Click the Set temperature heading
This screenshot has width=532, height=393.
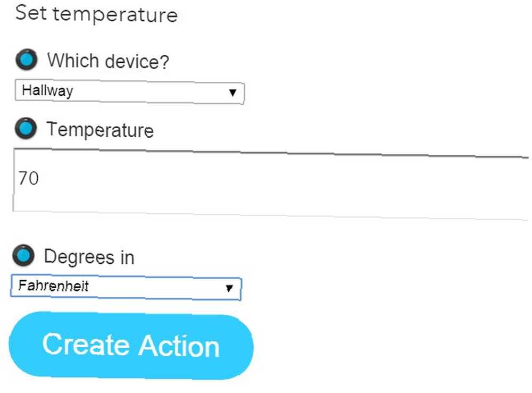[96, 14]
